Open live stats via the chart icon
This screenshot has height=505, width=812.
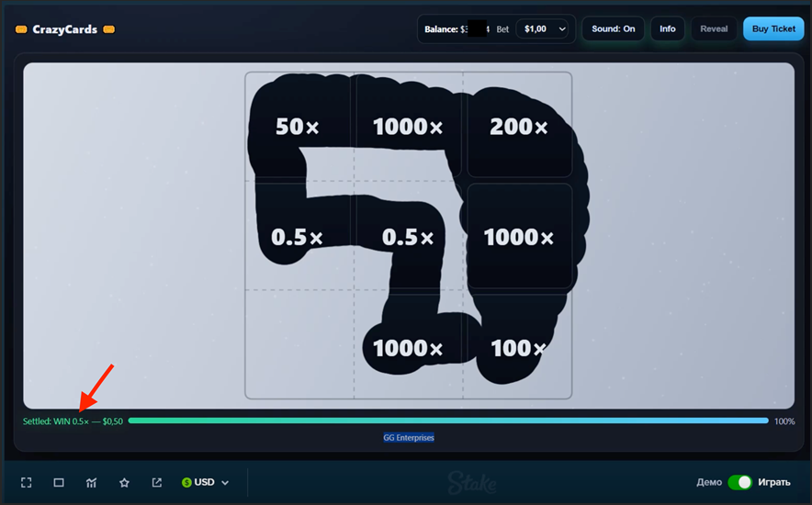[x=92, y=482]
